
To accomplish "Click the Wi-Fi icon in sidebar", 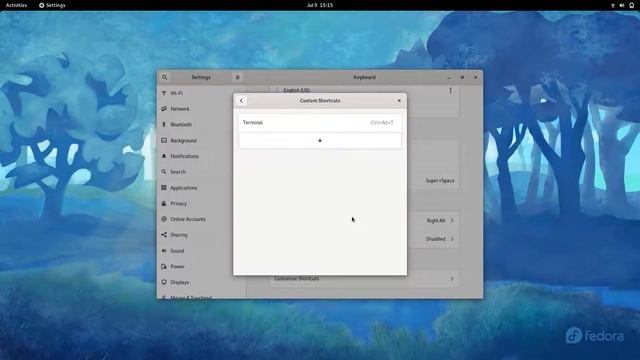I will (164, 93).
